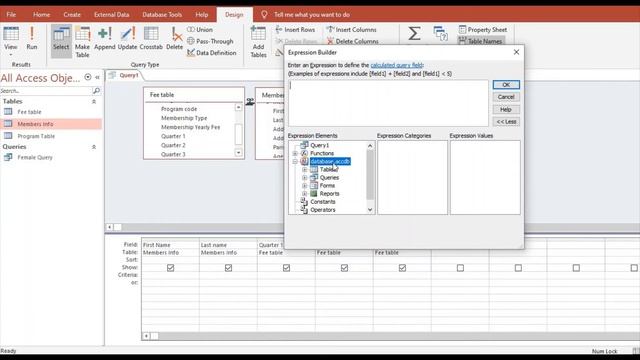Click Delete Columns in the ribbon
Viewport: 640px width, 360px height.
[353, 41]
